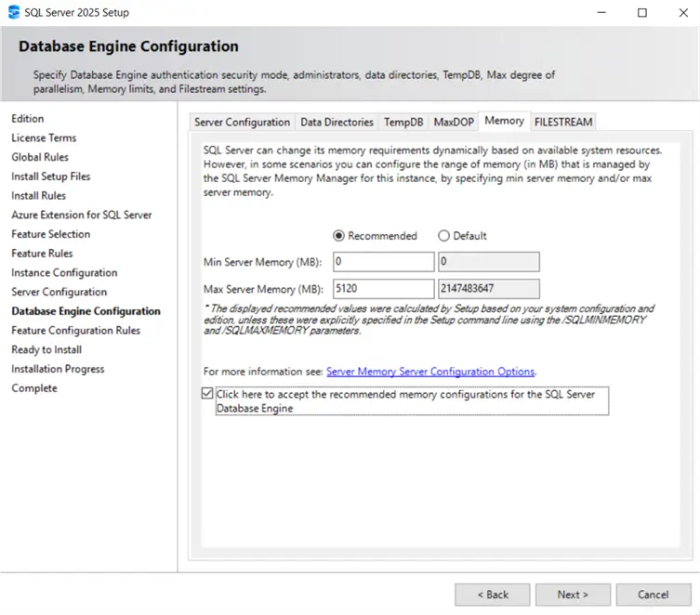
Task: Click the default Max Server Memory field 2147483647
Action: click(489, 289)
